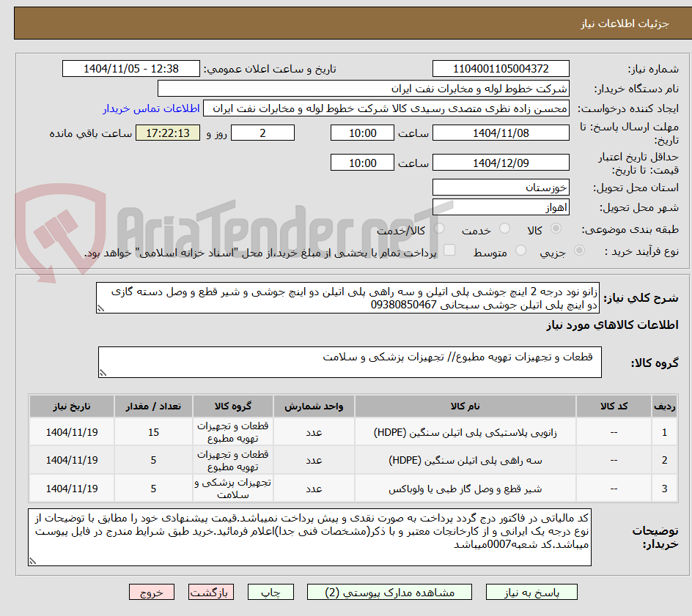Click the چاپ print button
The image size is (692, 616).
pyautogui.click(x=270, y=592)
